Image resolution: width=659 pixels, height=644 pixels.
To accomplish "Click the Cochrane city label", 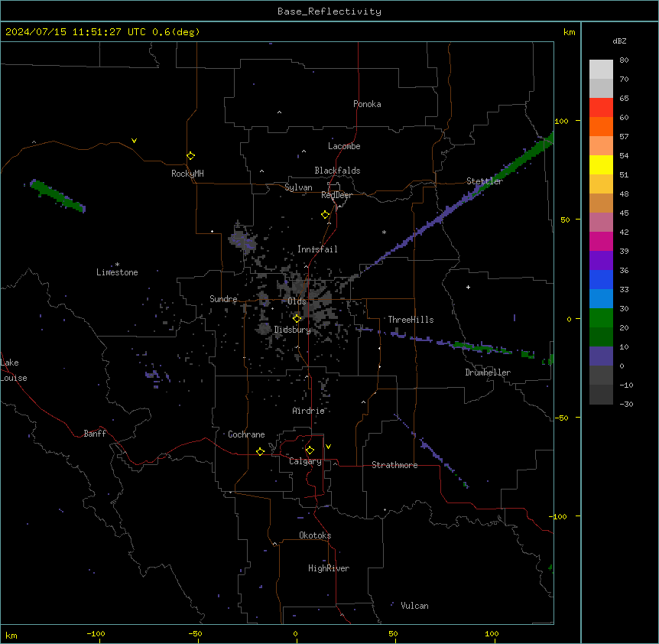I will (x=246, y=434).
